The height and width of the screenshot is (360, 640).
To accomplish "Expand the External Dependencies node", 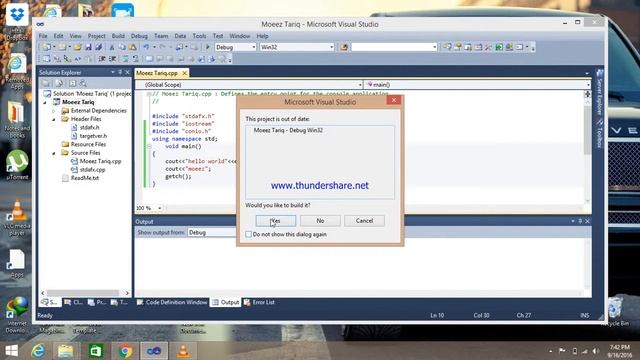I will coord(53,111).
